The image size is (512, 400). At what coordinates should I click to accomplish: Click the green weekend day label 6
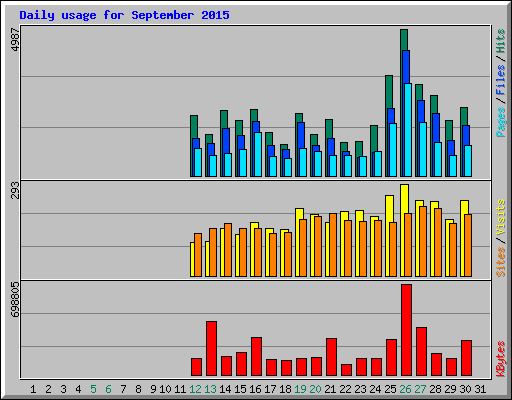tap(108, 389)
